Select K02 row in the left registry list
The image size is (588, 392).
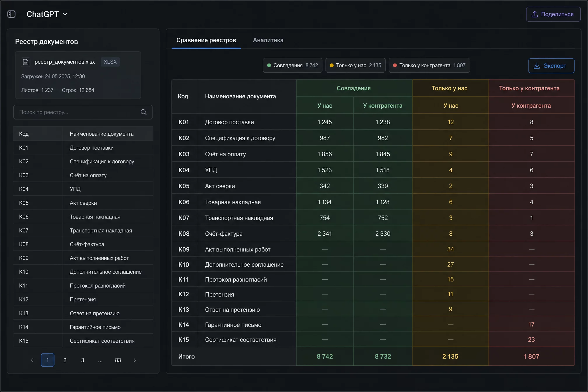(x=83, y=161)
